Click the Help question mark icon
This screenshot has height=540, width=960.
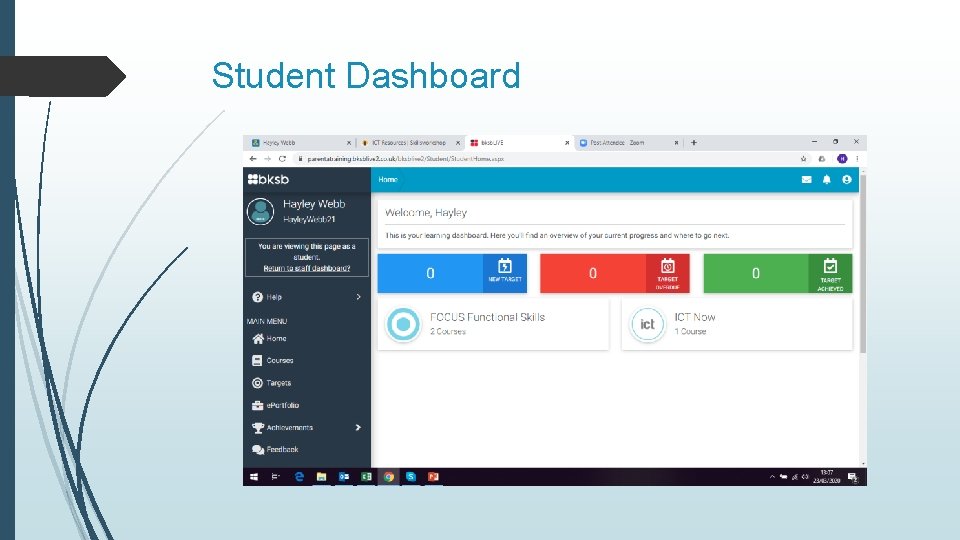(x=257, y=297)
